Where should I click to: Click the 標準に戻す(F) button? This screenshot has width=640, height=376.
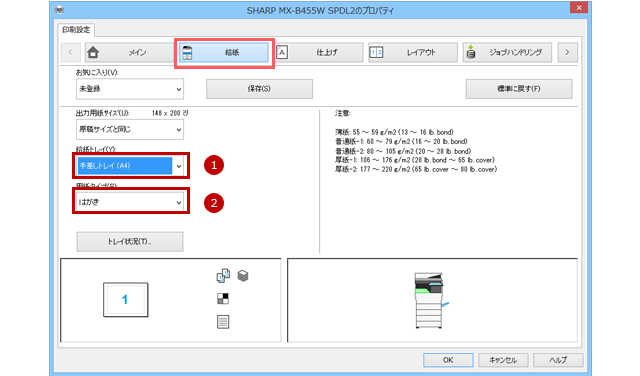(519, 89)
